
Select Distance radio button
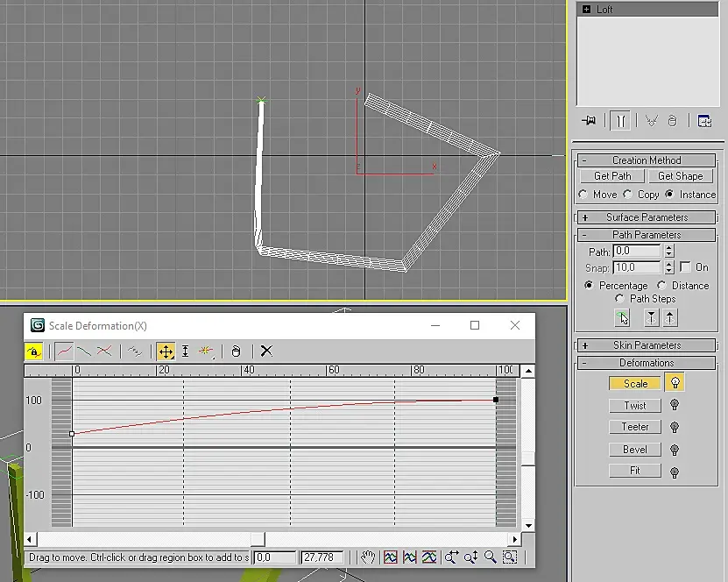click(x=662, y=286)
